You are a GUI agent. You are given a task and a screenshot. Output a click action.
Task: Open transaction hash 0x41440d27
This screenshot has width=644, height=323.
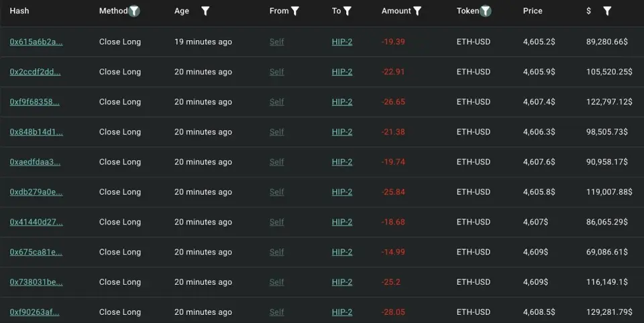pyautogui.click(x=36, y=222)
